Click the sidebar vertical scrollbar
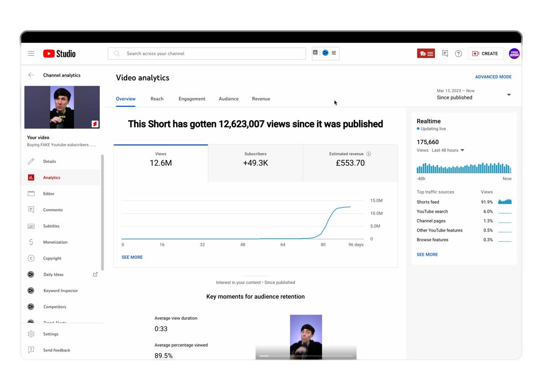Screen dimensions: 547x392 click(x=103, y=212)
